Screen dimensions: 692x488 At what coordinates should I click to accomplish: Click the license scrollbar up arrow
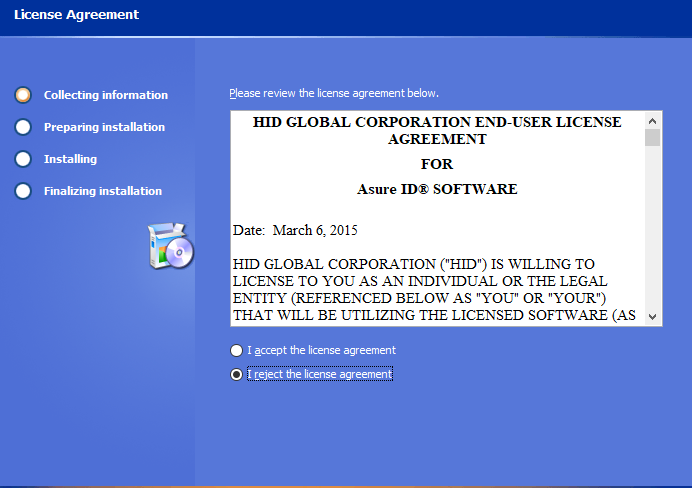(x=652, y=121)
